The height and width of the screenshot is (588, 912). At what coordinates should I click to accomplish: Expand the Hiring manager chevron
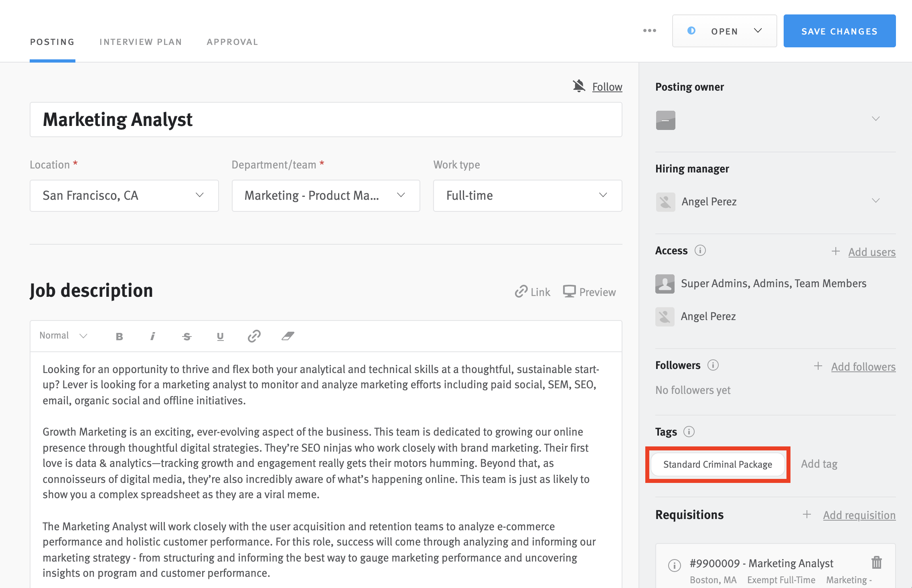tap(876, 201)
